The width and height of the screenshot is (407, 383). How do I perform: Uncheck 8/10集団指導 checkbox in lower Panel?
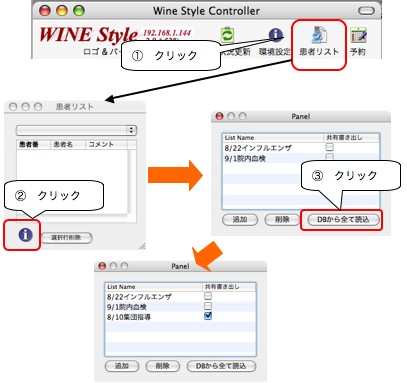[208, 316]
